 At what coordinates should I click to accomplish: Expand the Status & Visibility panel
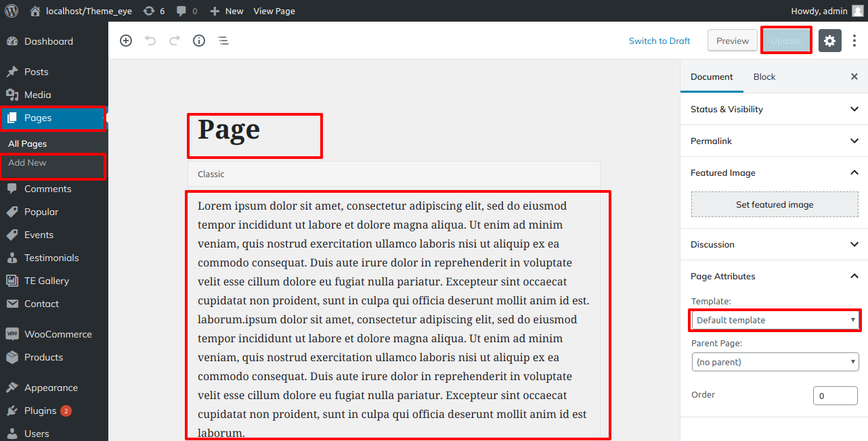[774, 109]
